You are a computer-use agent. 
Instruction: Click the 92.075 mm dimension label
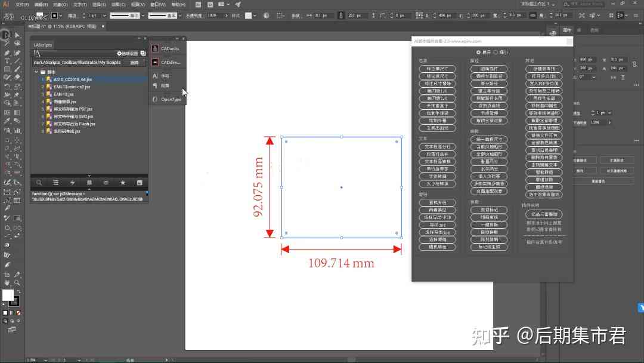258,187
